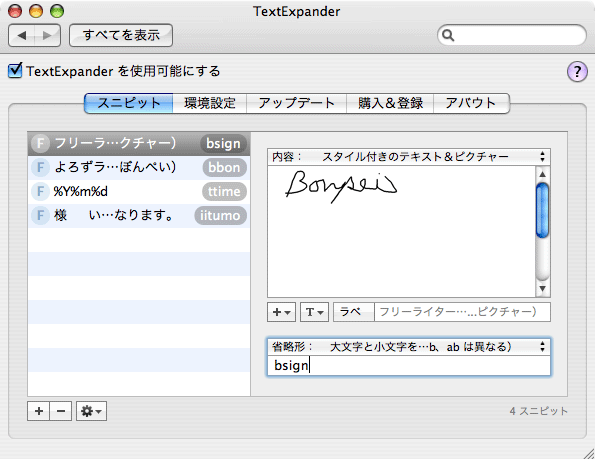Focus the toolbar search field
Screen dimensions: 595x459
[512, 36]
